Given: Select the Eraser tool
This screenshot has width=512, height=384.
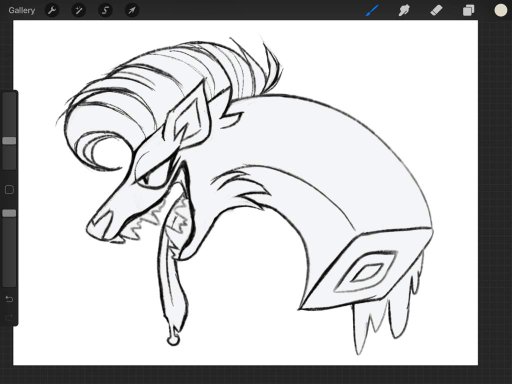Looking at the screenshot, I should (x=436, y=10).
